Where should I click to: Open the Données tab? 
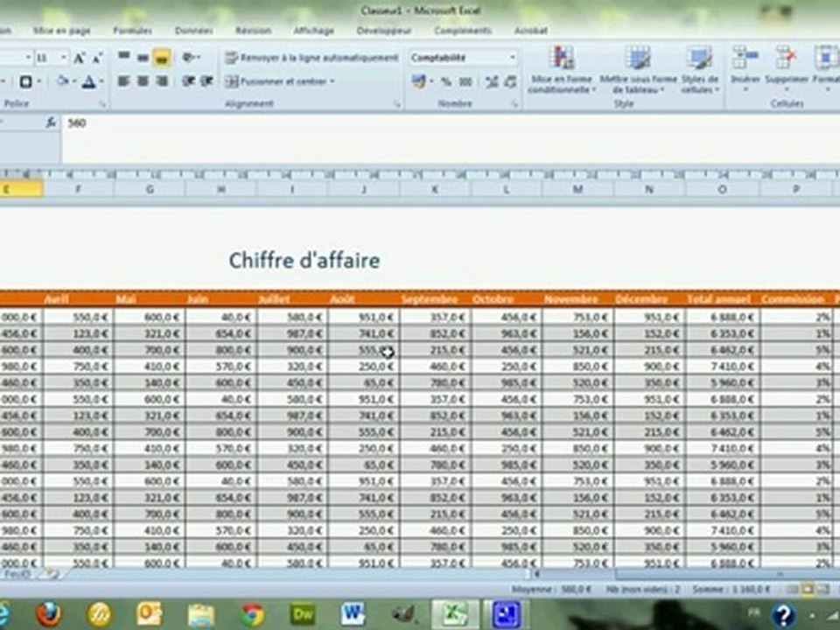pos(194,31)
